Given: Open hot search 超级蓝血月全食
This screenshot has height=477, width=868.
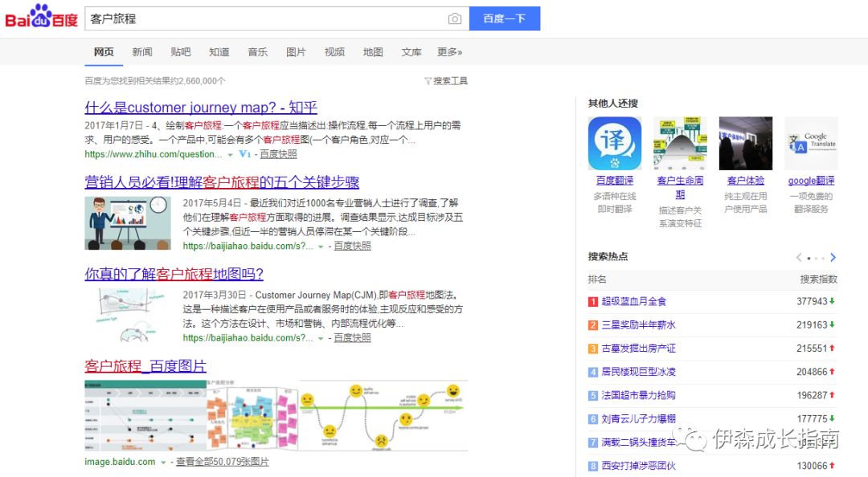Looking at the screenshot, I should (x=634, y=302).
